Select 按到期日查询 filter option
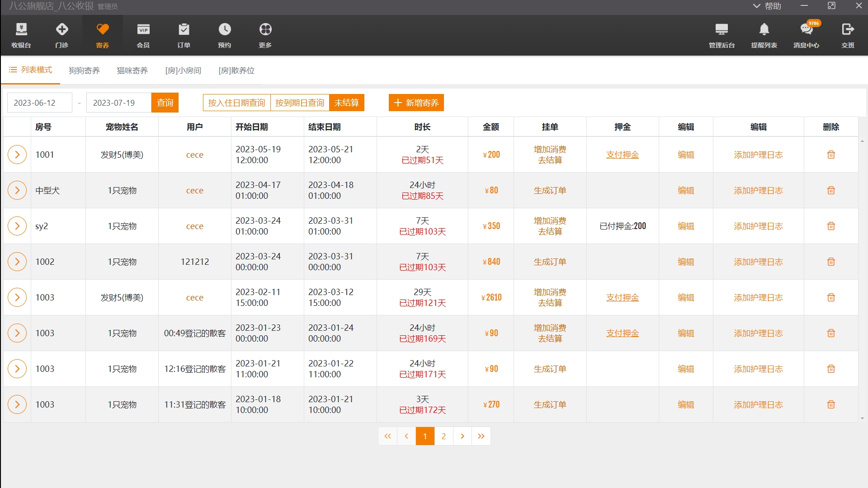The height and width of the screenshot is (488, 868). click(300, 103)
